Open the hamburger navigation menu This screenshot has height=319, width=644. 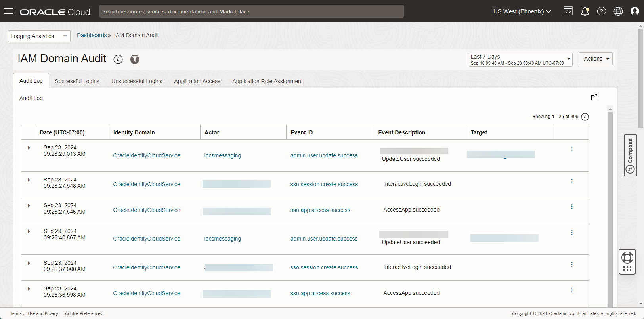coord(8,11)
